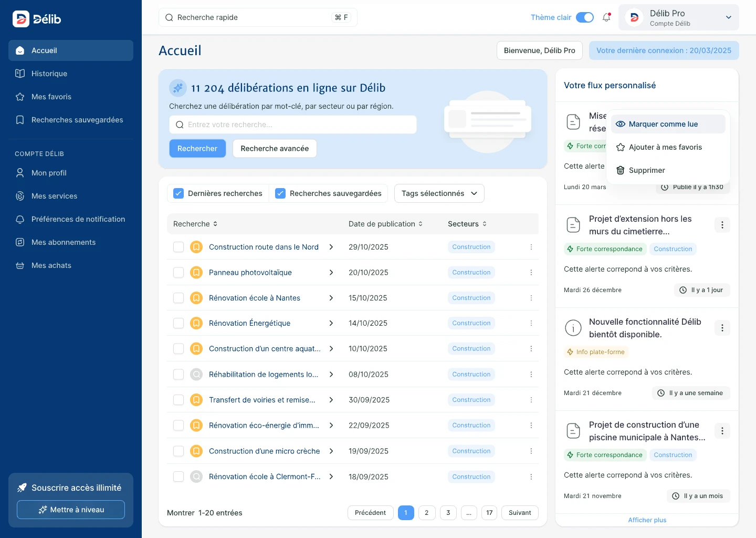The height and width of the screenshot is (538, 756).
Task: Open three-dot menu for Construction d'une micro crèche
Action: 531,451
